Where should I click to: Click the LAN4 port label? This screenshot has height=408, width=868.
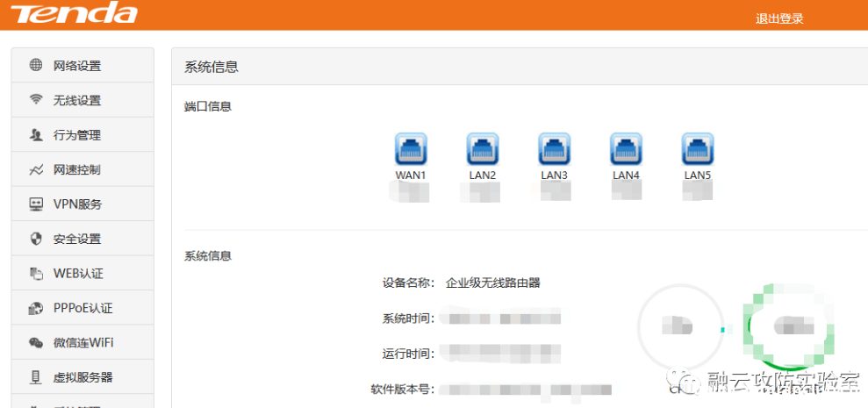pyautogui.click(x=626, y=175)
